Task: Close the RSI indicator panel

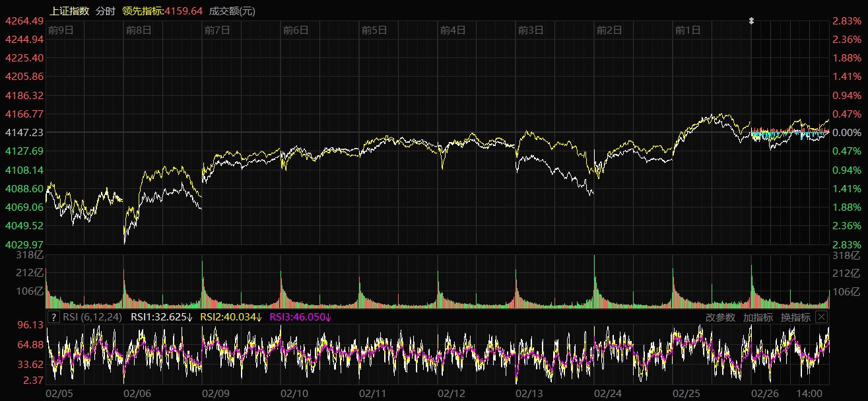Action: click(x=821, y=317)
